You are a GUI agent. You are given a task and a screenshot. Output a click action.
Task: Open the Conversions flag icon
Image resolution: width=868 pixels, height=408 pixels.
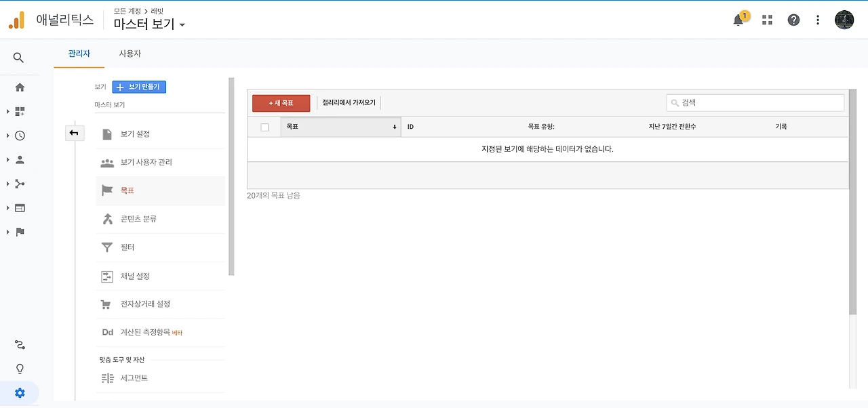coord(20,232)
